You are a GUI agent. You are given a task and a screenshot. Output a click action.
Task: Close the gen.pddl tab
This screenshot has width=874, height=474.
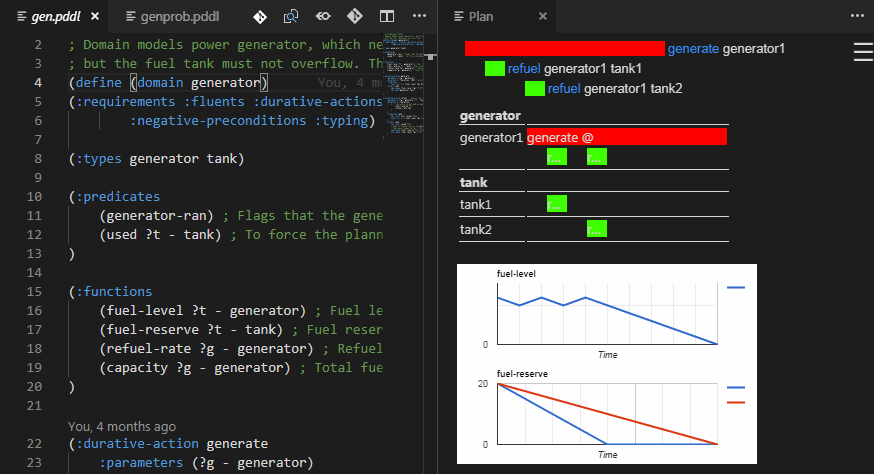[95, 16]
